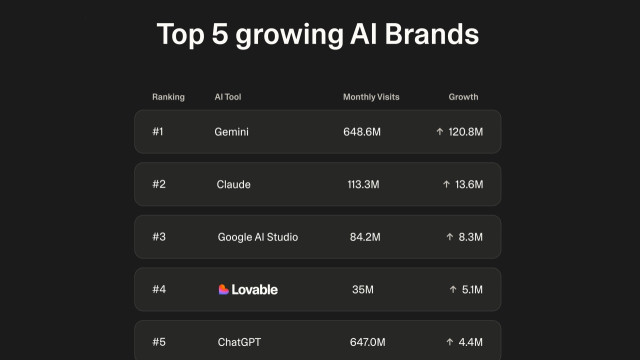Click the up arrow beside 120.8M

pyautogui.click(x=440, y=131)
